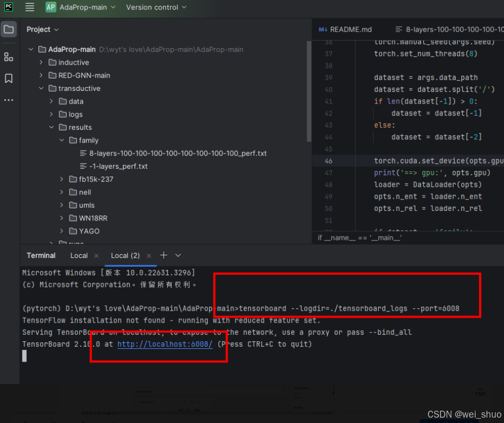Close the Local terminal tab
The height and width of the screenshot is (423, 504).
tap(96, 256)
